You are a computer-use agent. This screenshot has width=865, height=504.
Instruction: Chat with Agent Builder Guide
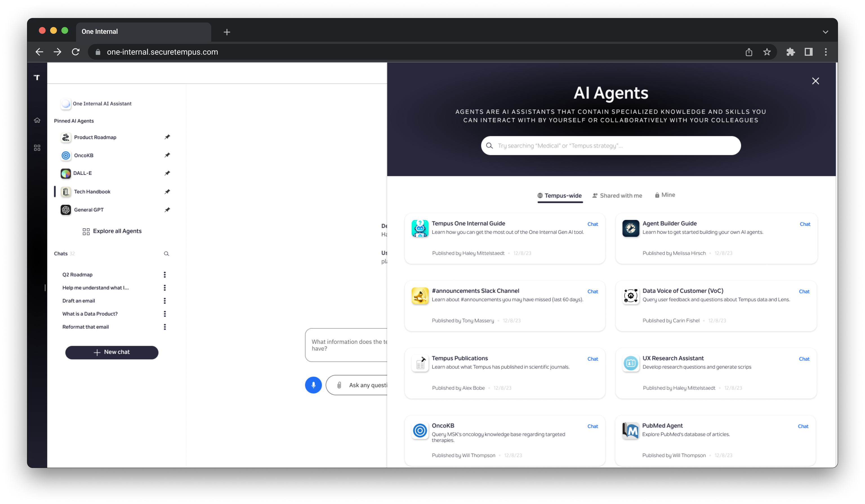click(x=805, y=224)
